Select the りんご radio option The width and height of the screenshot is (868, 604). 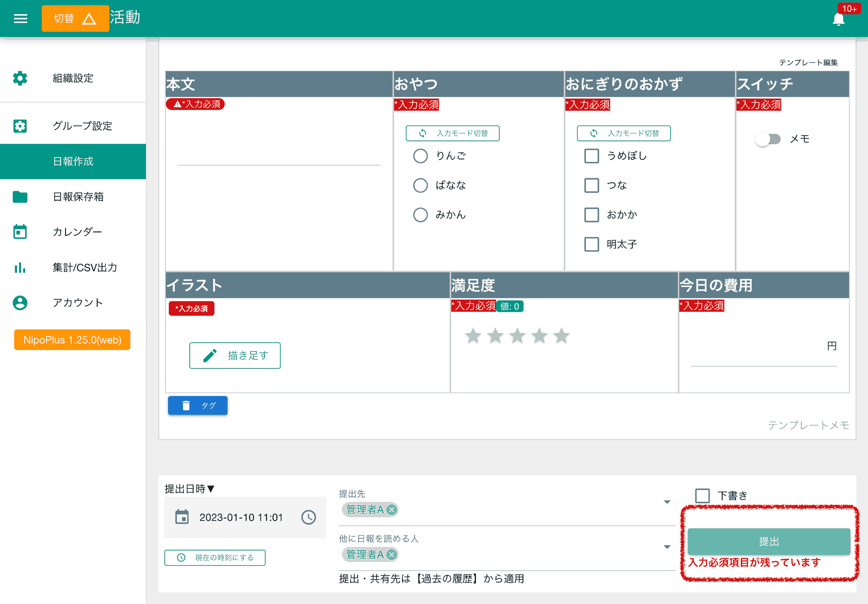(x=420, y=156)
